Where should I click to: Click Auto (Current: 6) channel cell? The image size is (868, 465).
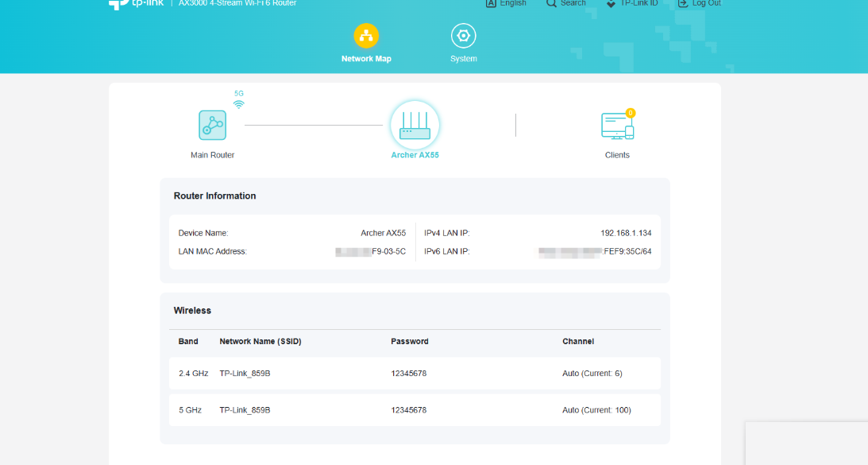pos(592,374)
